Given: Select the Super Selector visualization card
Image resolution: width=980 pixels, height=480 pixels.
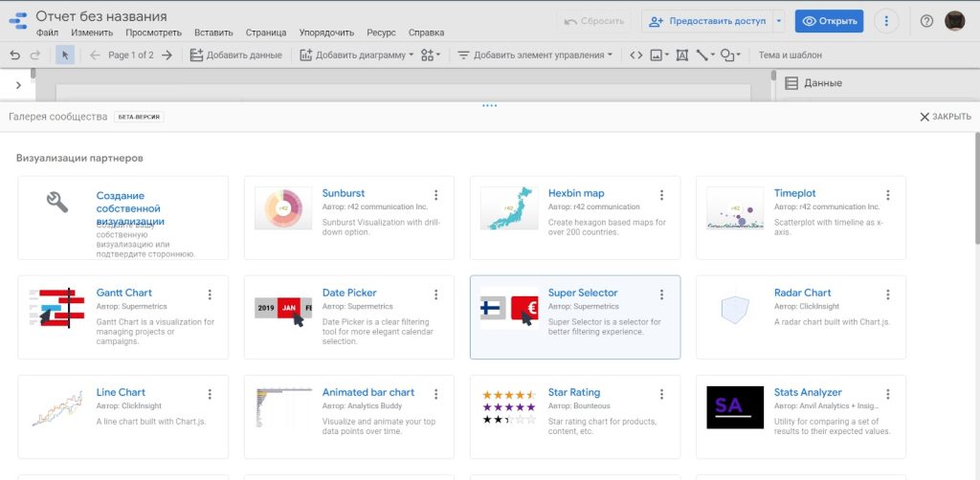Looking at the screenshot, I should 574,317.
